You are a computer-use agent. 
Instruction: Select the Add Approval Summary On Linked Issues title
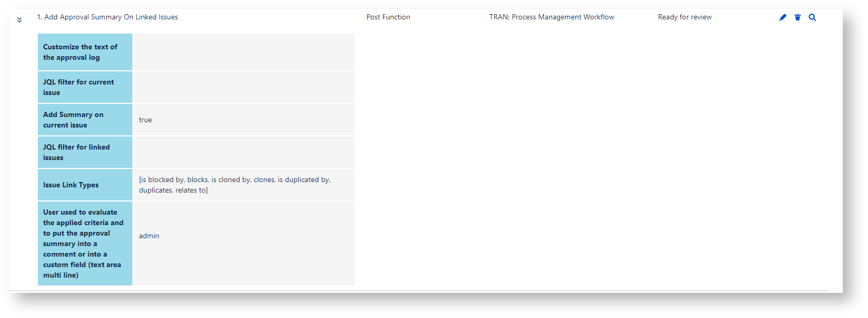pos(107,17)
